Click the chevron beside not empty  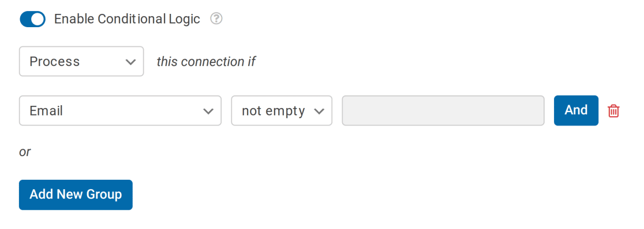tap(319, 111)
